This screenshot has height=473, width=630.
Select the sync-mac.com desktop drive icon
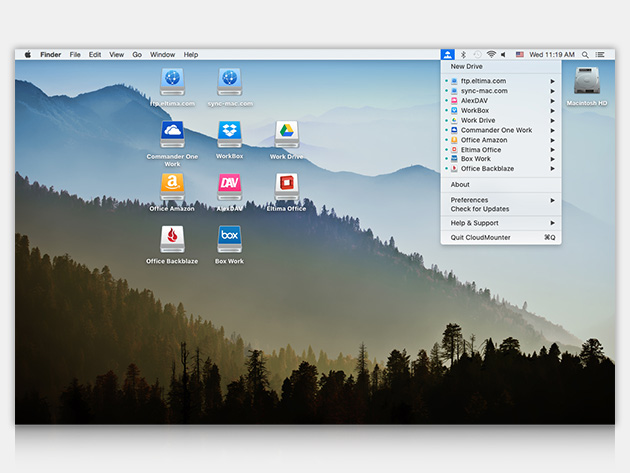(x=230, y=82)
